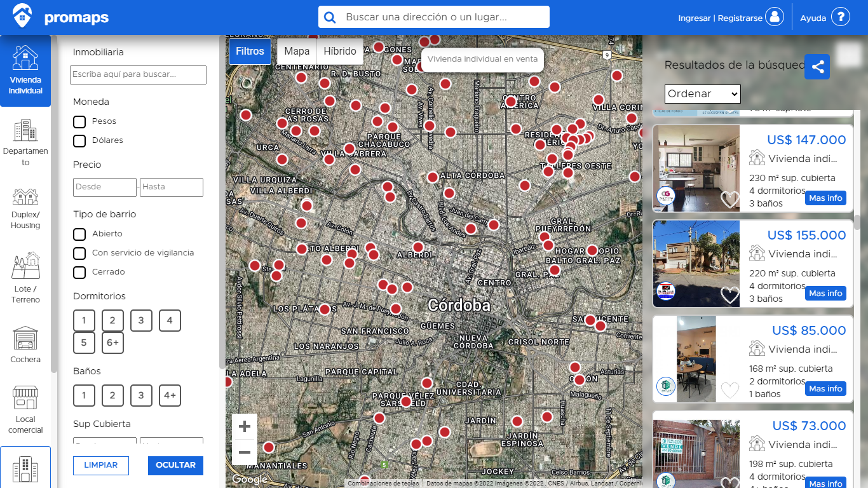Select 1 dormitorio filter
The image size is (868, 488).
[84, 321]
